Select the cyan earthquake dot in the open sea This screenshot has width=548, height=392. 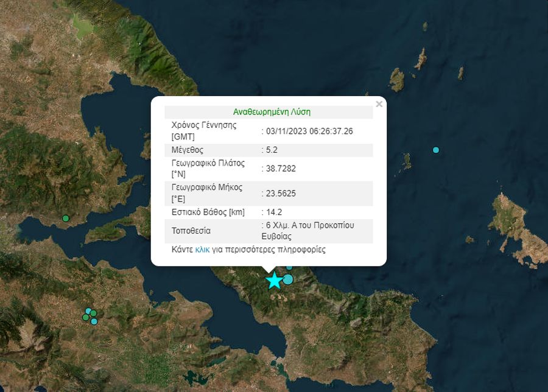[436, 150]
